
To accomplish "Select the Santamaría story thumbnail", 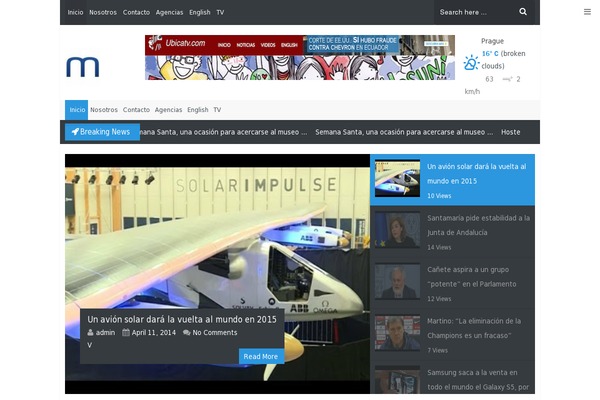I will point(397,230).
